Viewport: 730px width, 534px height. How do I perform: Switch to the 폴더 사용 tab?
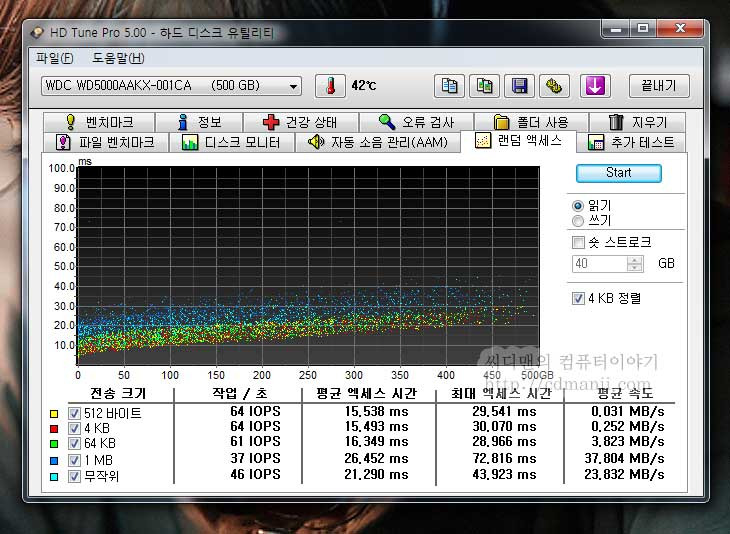531,122
